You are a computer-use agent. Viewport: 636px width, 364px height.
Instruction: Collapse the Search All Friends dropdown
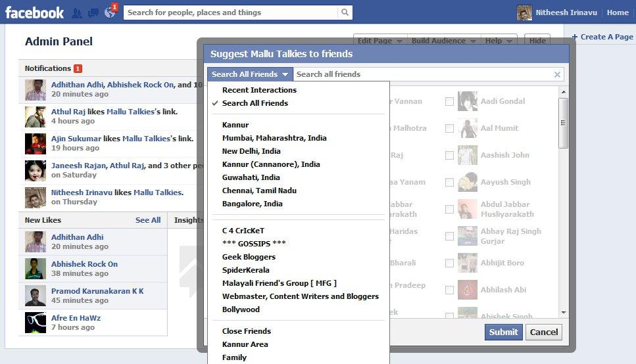pyautogui.click(x=250, y=74)
